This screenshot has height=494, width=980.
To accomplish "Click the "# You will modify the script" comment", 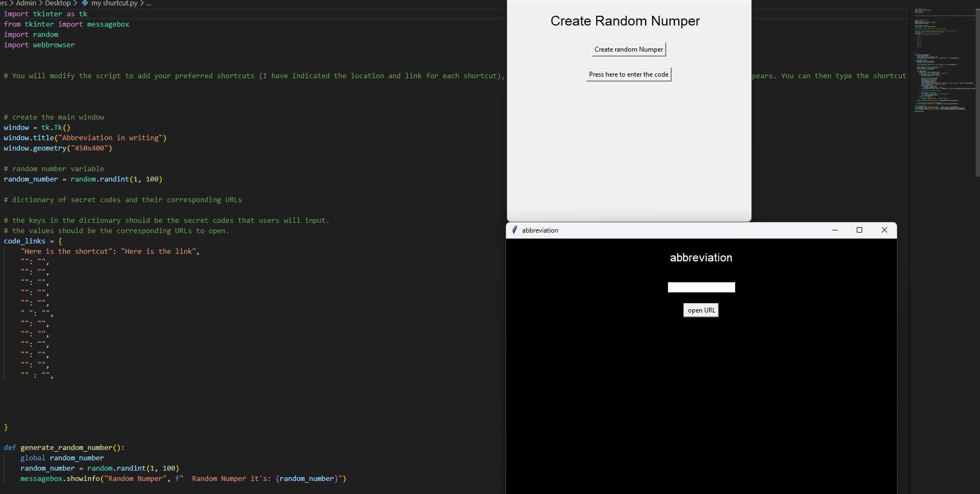I will [254, 76].
